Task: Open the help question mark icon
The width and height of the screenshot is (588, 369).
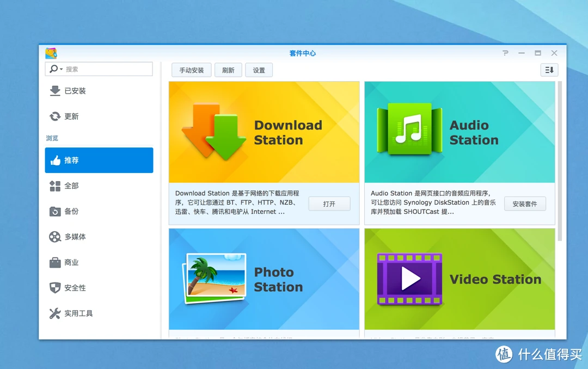Action: tap(505, 53)
